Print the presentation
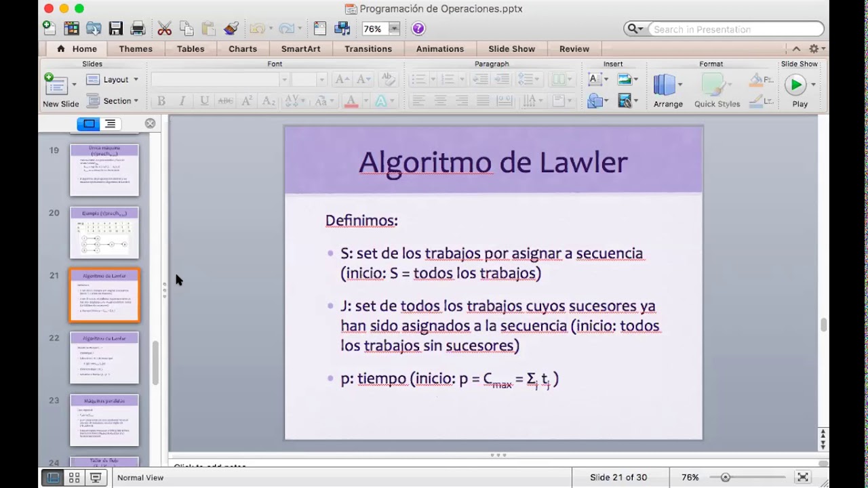The height and width of the screenshot is (488, 868). coord(138,28)
